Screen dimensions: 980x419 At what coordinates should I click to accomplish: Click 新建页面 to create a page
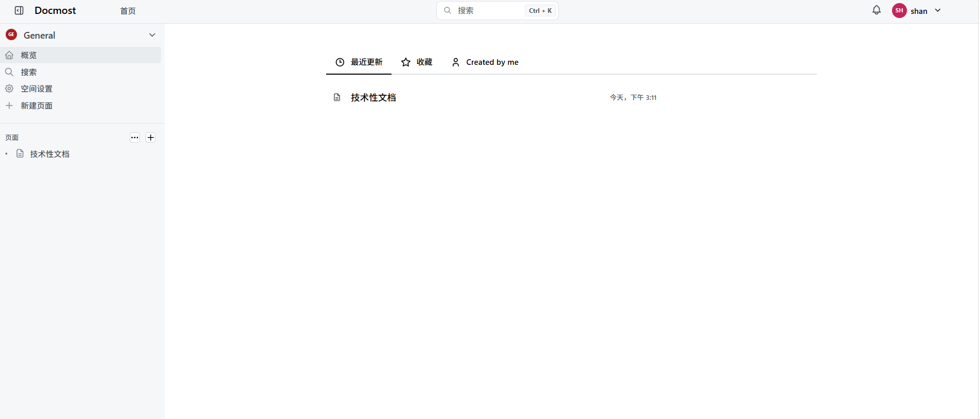(81, 106)
